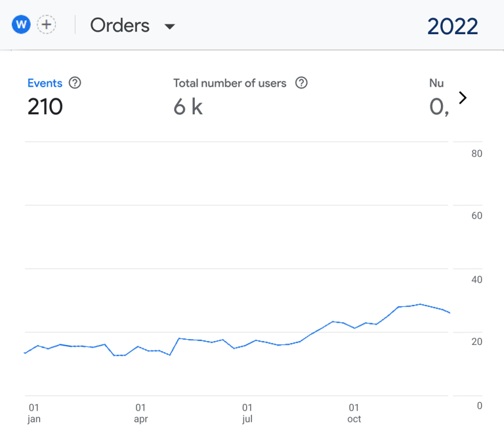Switch to Total number of users tab
The image size is (504, 429).
point(230,83)
